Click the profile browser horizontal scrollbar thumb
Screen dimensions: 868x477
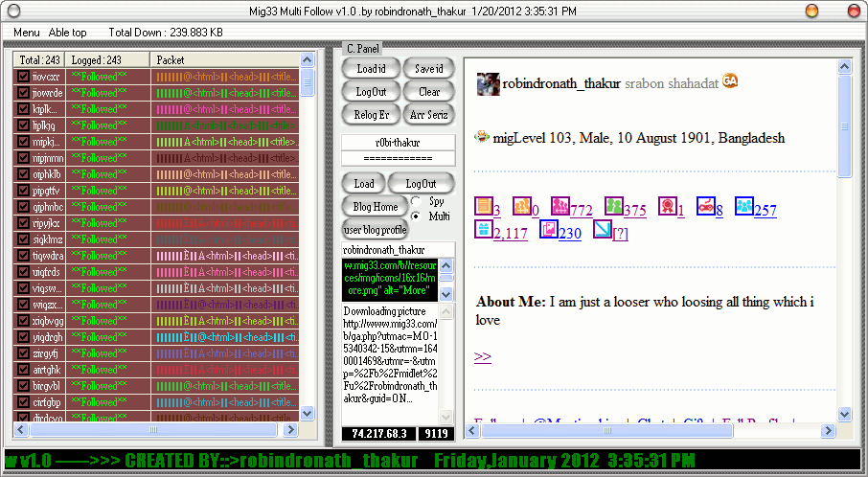pos(607,430)
